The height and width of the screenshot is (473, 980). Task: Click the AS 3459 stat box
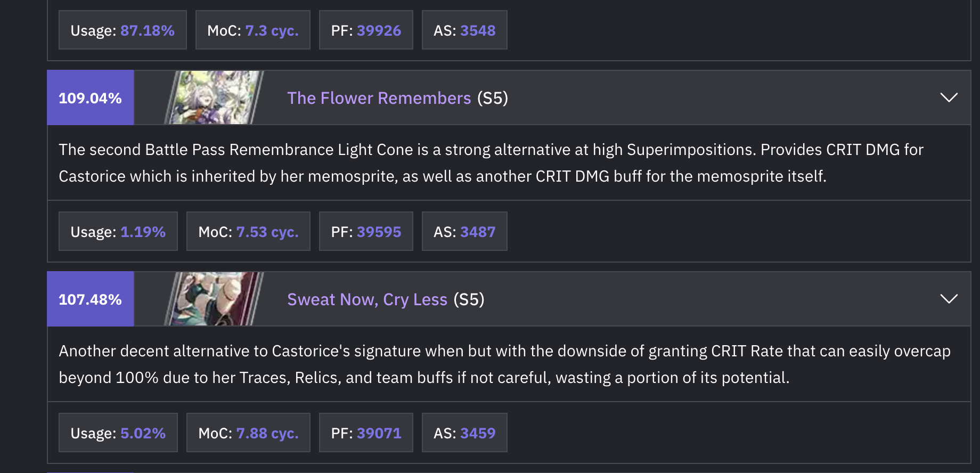[464, 433]
